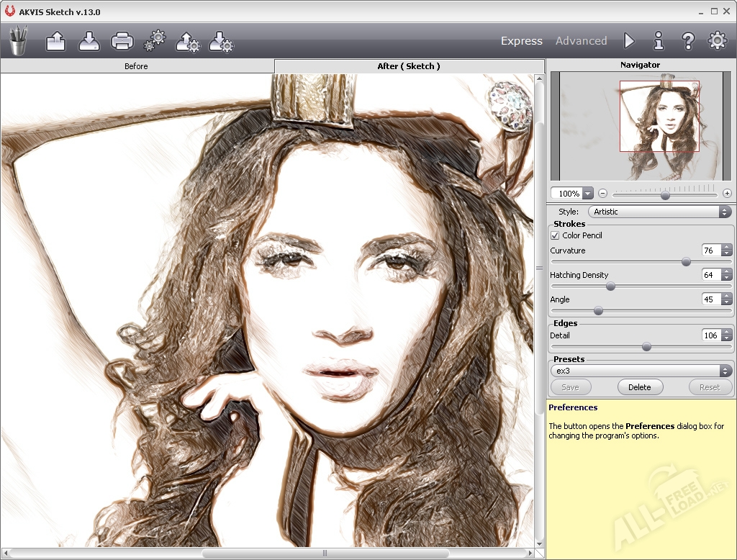Click the Delete preset button
This screenshot has width=737, height=560.
pyautogui.click(x=639, y=387)
